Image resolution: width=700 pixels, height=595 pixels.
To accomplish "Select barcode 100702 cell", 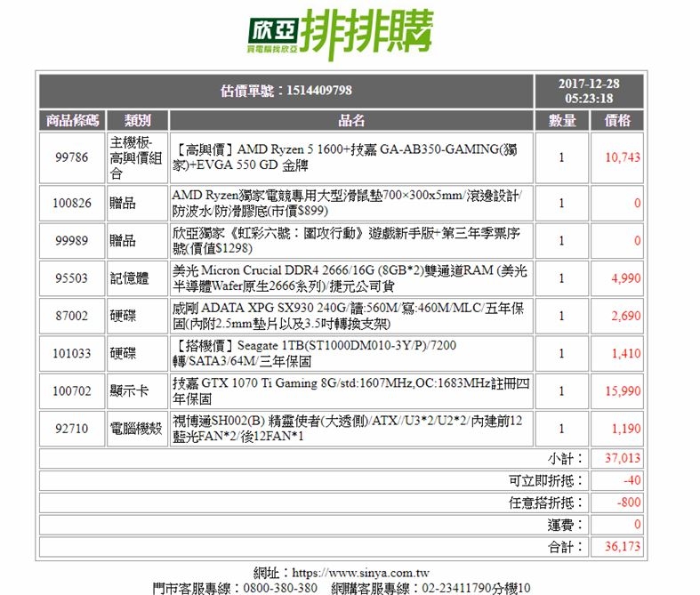I will pos(72,390).
